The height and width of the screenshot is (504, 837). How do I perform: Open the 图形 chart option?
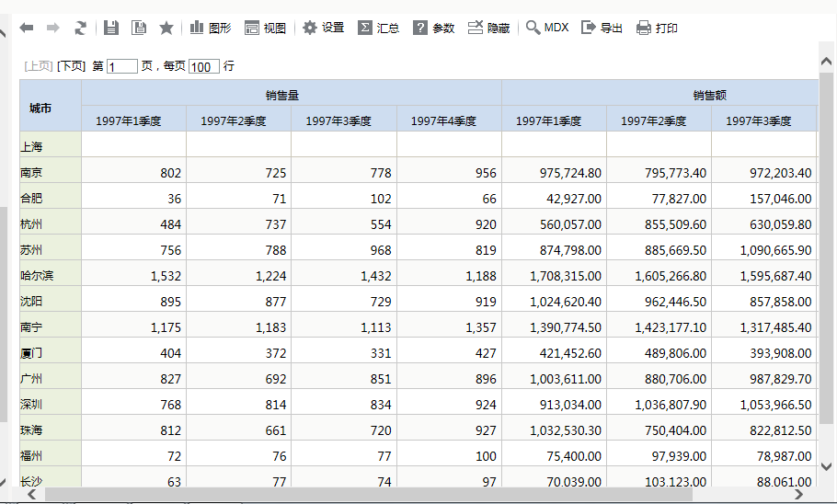[x=211, y=28]
